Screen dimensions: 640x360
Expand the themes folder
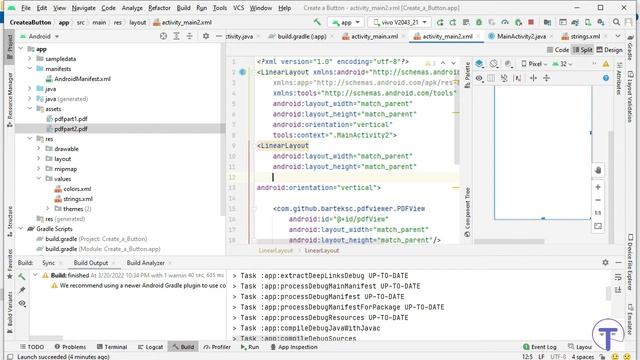(x=48, y=209)
